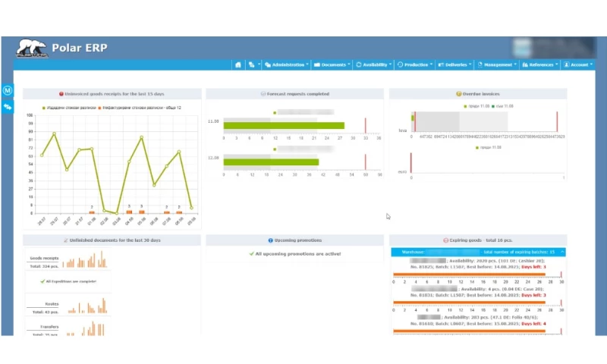
Task: Open the Production menu
Action: coord(414,65)
